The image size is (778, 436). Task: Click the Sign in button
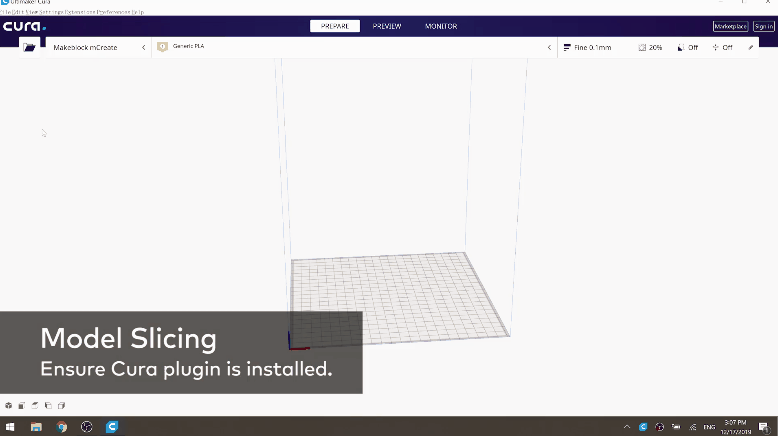point(764,26)
